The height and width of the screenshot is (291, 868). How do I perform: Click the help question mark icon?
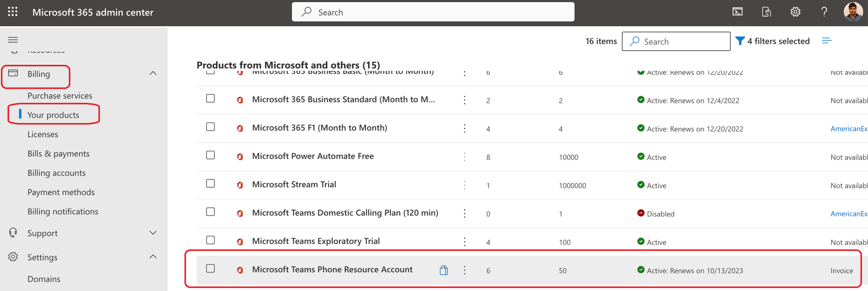point(824,12)
